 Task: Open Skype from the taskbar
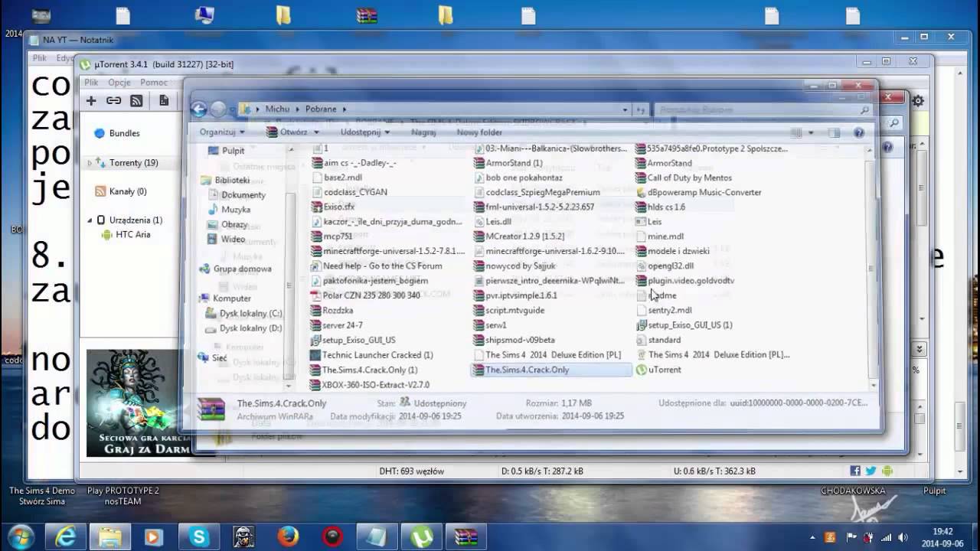pos(199,537)
